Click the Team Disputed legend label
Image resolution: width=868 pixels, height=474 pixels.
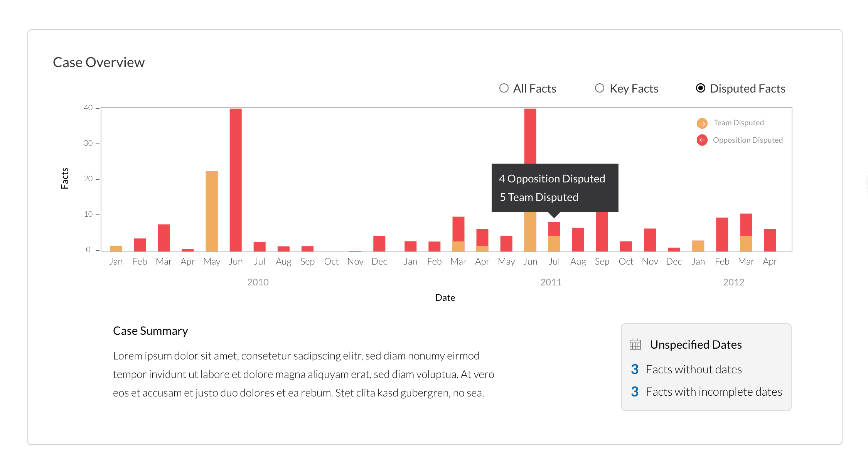[738, 123]
